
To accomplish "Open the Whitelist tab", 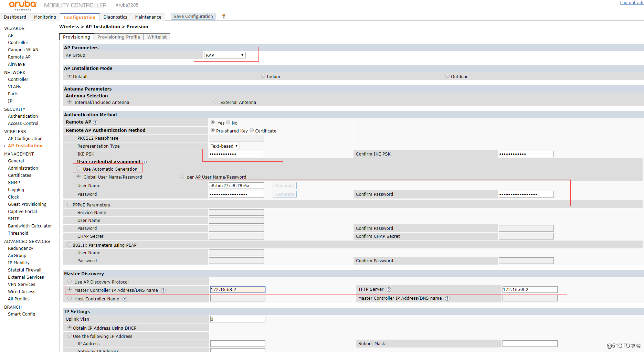I will [157, 37].
